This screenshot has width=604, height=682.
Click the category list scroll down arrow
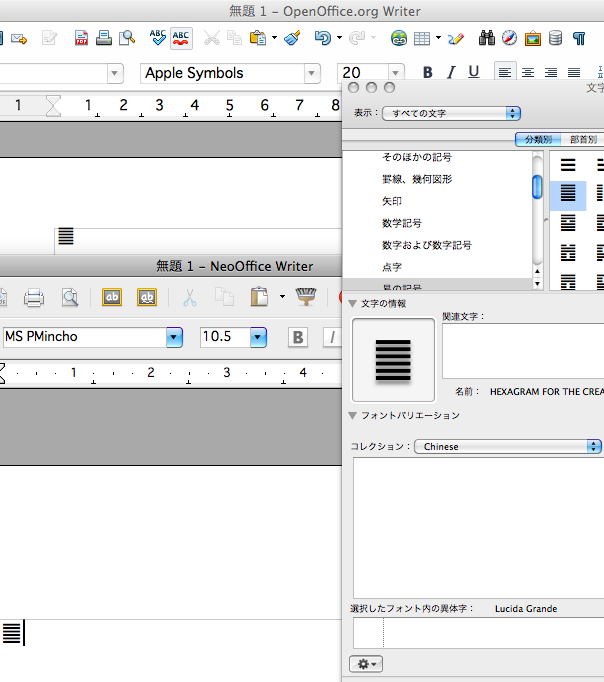537,284
